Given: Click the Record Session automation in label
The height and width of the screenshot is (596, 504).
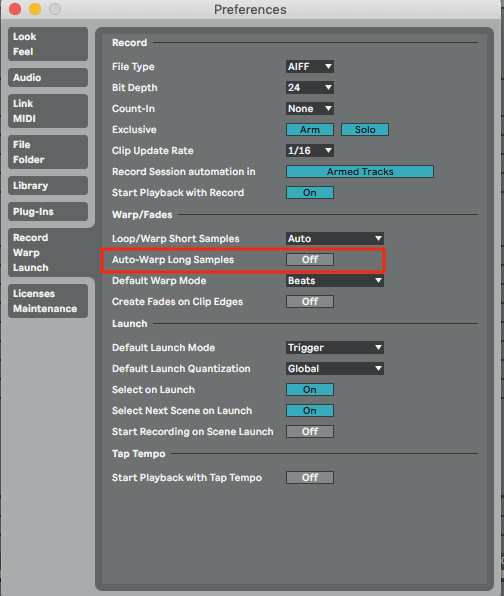Looking at the screenshot, I should 184,172.
